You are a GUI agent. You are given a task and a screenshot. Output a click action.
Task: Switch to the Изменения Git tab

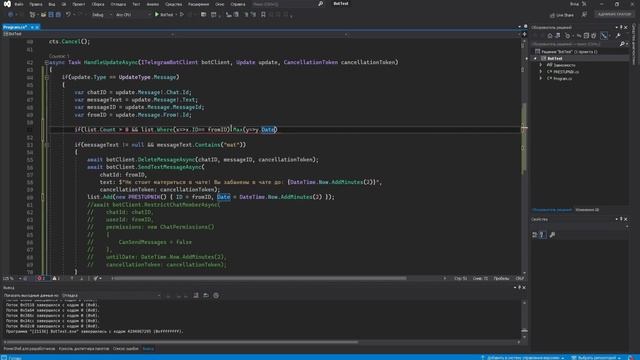tap(587, 210)
